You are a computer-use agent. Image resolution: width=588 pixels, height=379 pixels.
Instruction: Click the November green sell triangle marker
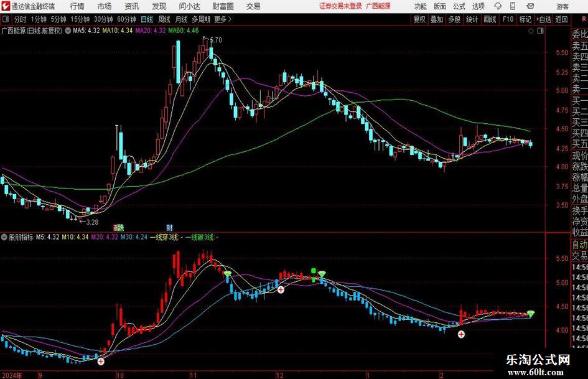pyautogui.click(x=228, y=274)
